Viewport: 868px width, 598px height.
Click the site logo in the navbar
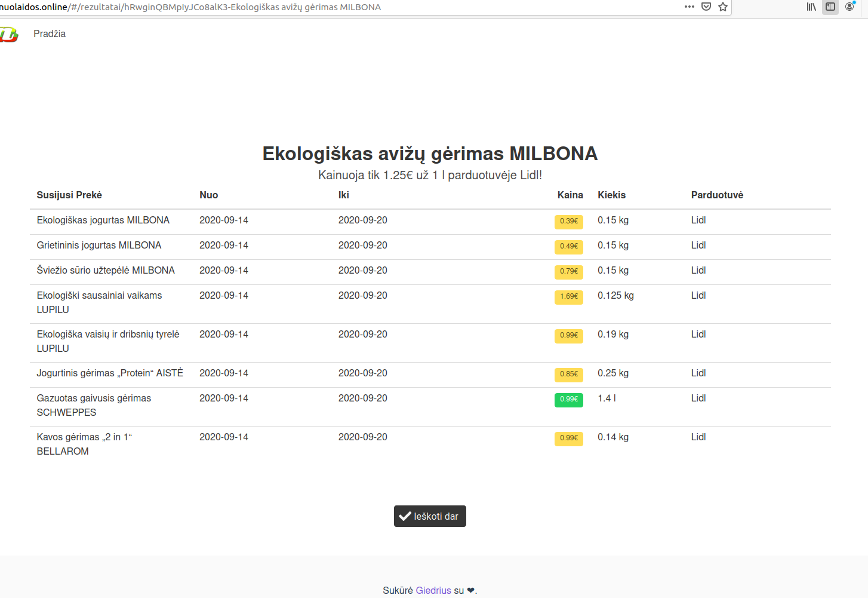8,35
